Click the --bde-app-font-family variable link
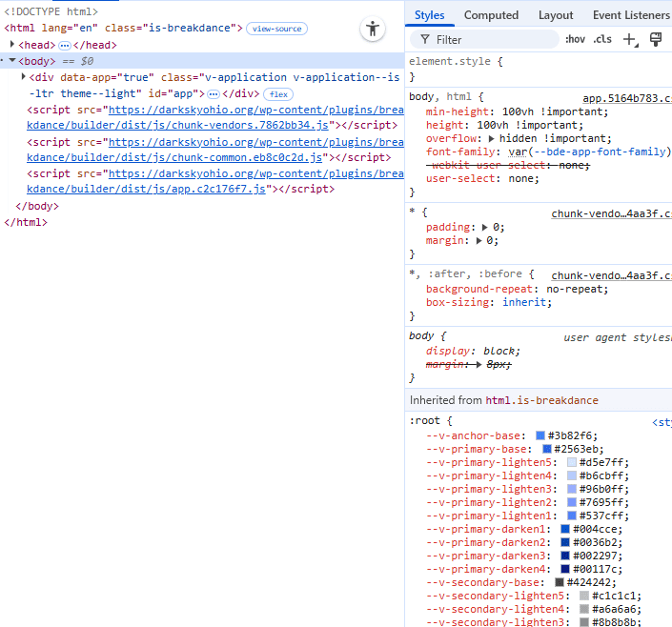This screenshot has width=672, height=627. [x=600, y=152]
